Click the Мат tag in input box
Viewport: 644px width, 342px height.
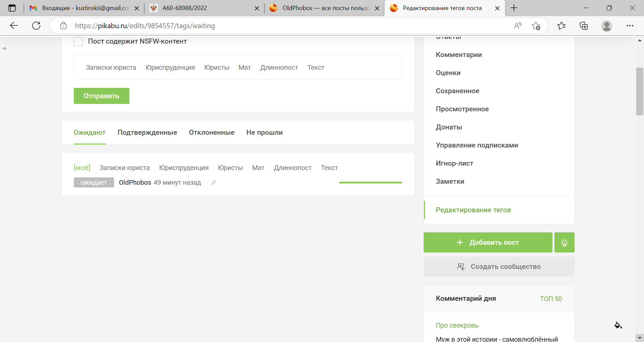[245, 67]
